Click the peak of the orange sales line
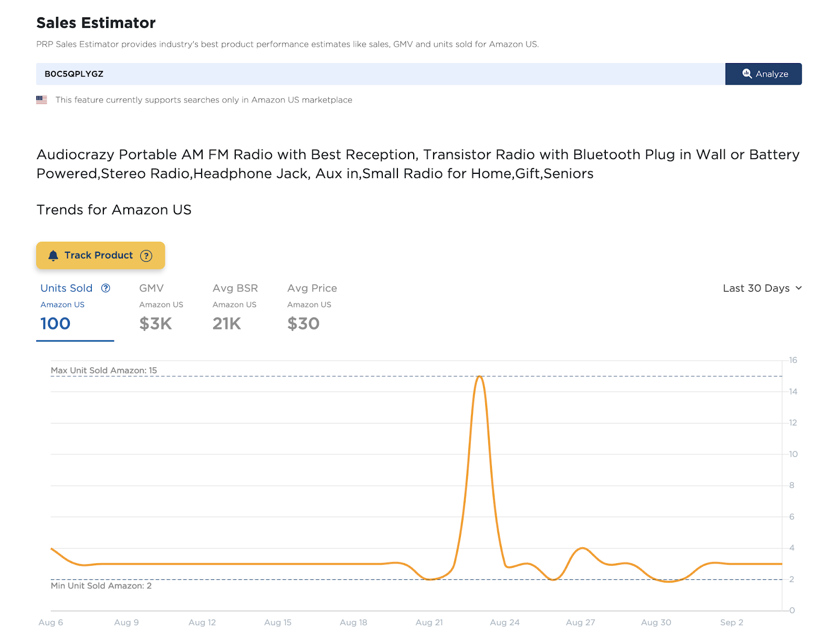The image size is (840, 643). click(x=479, y=377)
